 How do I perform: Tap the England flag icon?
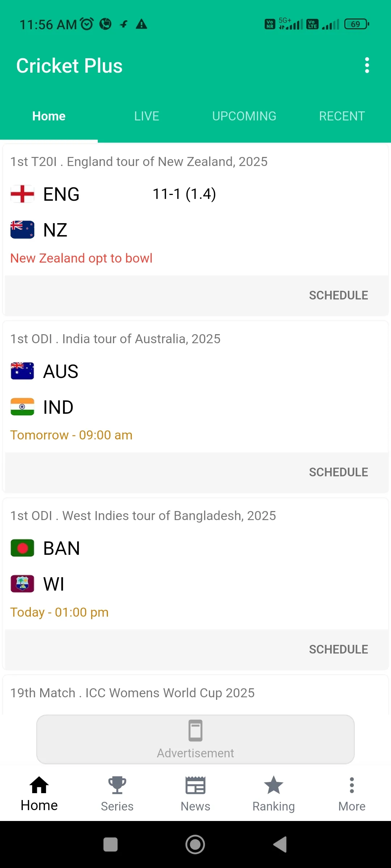(x=22, y=194)
